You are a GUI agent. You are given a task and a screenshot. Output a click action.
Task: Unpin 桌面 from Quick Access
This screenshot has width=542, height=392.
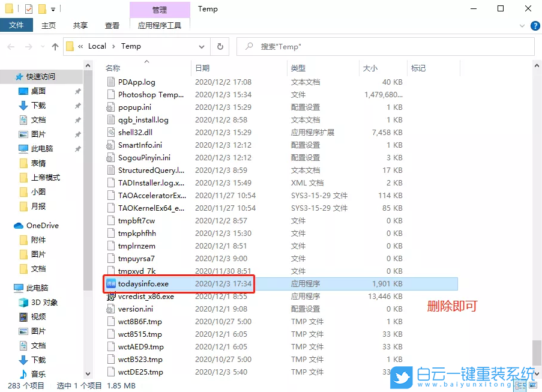[78, 91]
